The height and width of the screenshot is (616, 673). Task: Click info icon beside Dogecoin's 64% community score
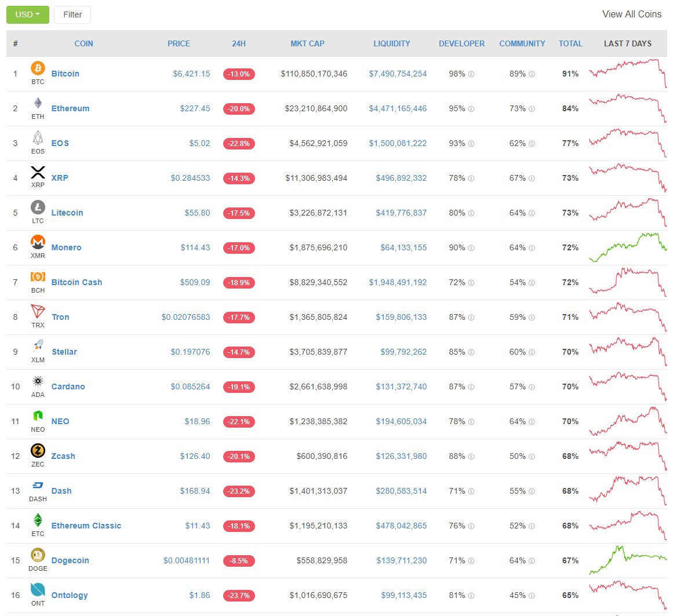[x=532, y=561]
